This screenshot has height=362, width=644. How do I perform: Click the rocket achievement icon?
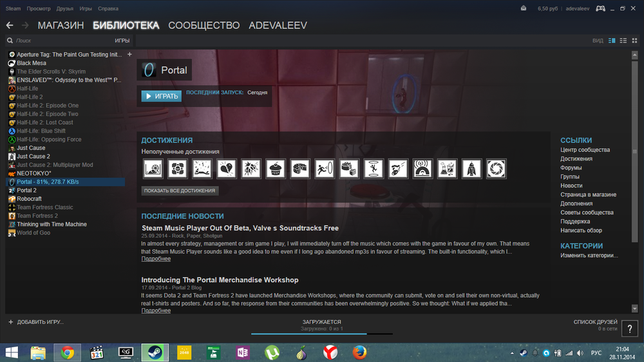coord(471,169)
